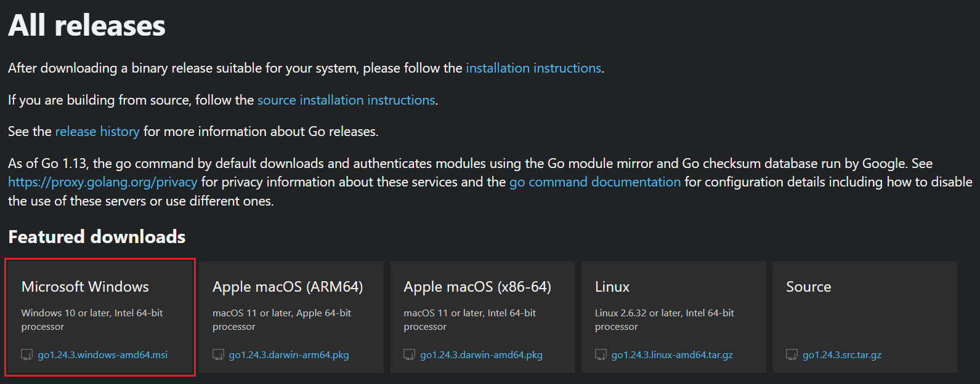This screenshot has width=980, height=384.
Task: Click download icon beside go1.24.3.darwin-arm64.pkg
Action: 218,354
